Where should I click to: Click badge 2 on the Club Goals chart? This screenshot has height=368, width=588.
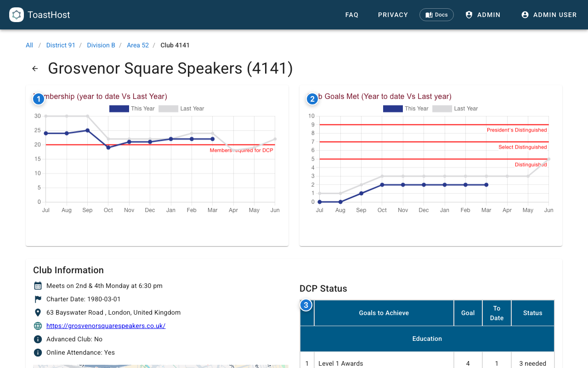[312, 98]
